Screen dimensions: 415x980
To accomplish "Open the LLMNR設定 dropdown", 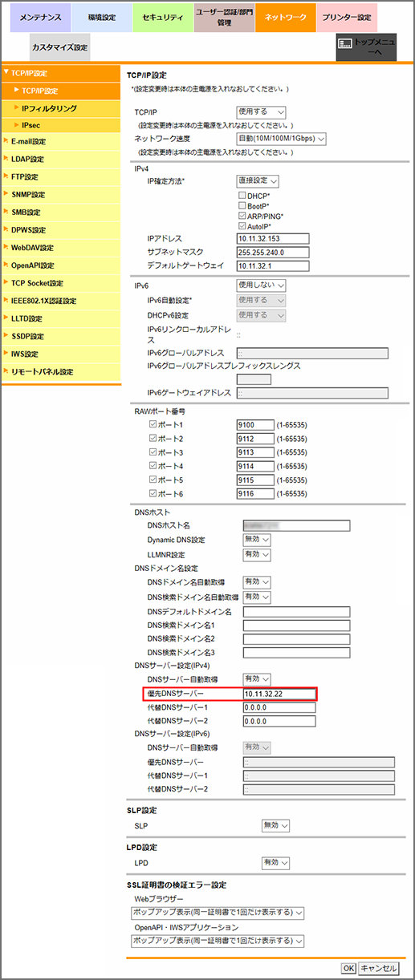I will point(257,555).
